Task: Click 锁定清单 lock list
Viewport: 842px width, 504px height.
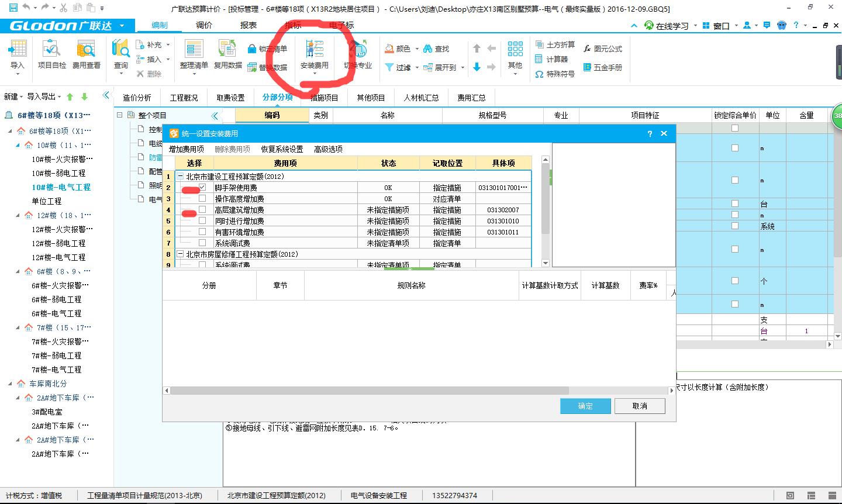Action: coord(268,49)
